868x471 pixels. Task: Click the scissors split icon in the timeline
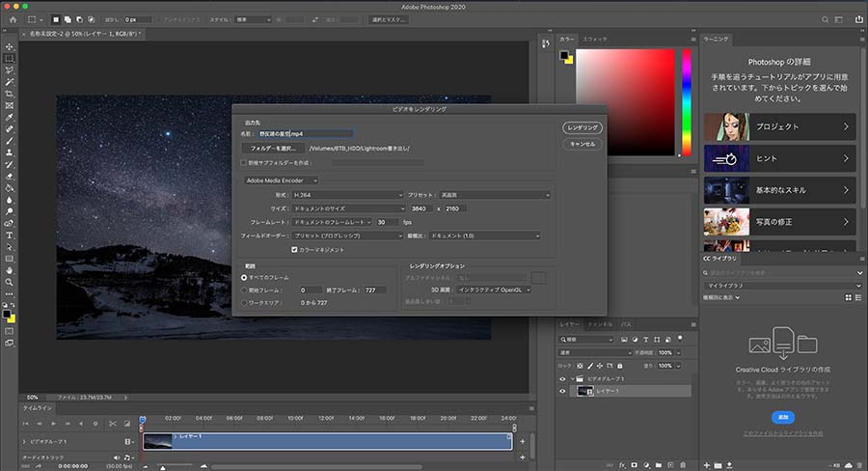click(112, 424)
